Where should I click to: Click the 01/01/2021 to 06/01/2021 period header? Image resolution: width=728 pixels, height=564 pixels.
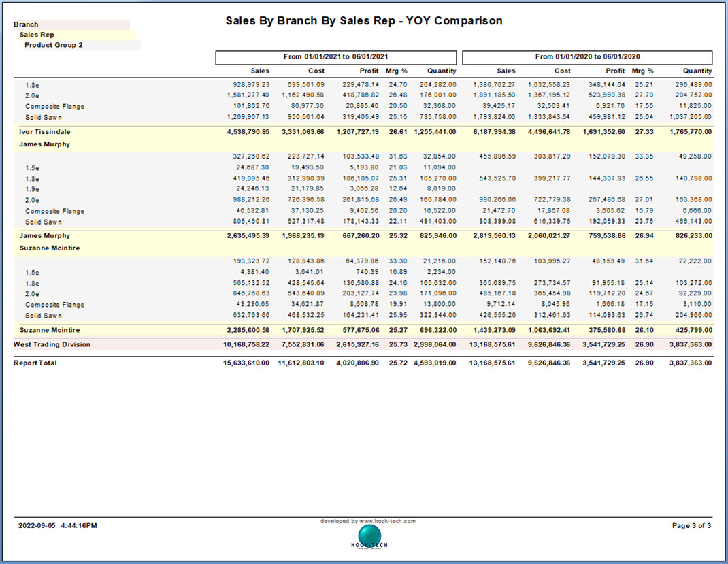click(x=335, y=56)
